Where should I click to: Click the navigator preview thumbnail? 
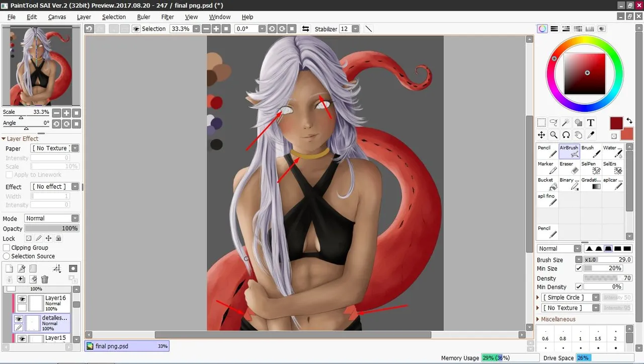point(41,66)
